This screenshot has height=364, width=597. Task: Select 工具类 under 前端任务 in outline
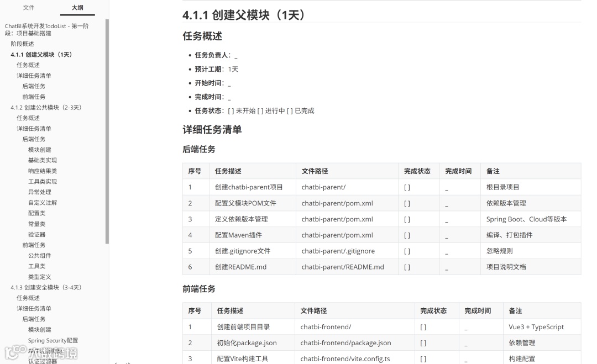36,266
